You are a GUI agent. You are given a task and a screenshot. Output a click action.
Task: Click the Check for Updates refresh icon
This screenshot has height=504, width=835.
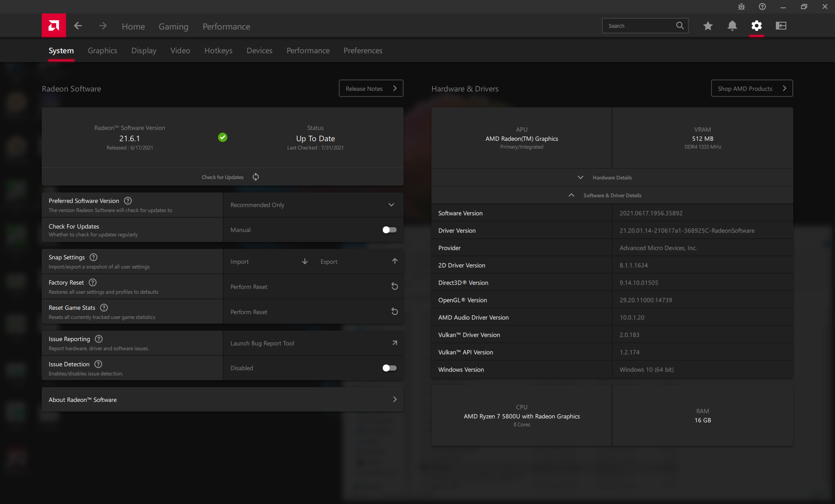coord(256,177)
